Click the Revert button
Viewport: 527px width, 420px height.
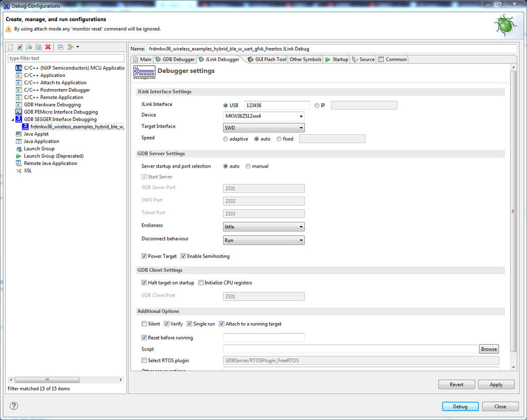(x=456, y=385)
